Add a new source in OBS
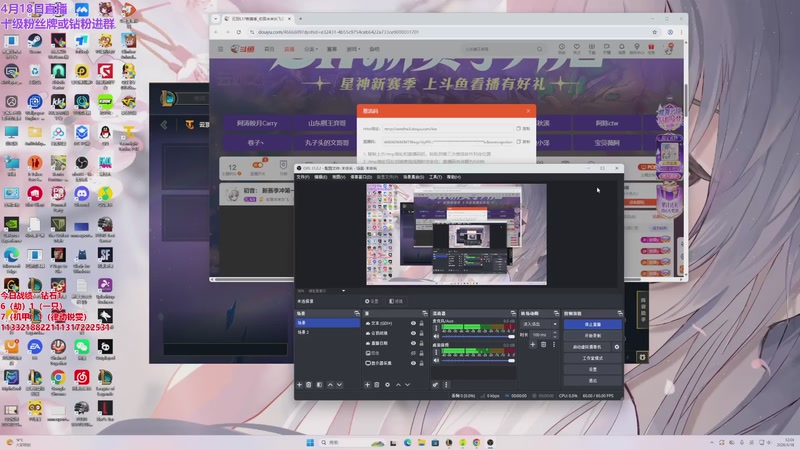Image resolution: width=800 pixels, height=450 pixels. pos(367,385)
